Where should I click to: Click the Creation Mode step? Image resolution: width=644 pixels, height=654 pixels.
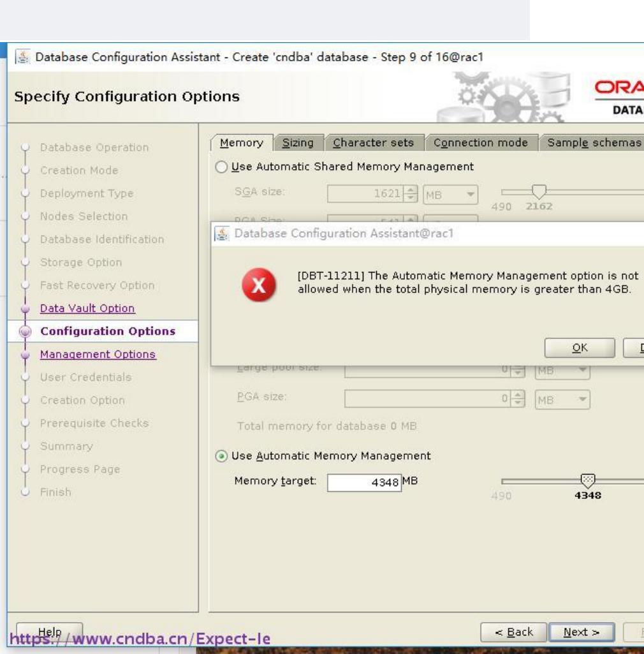(x=79, y=170)
